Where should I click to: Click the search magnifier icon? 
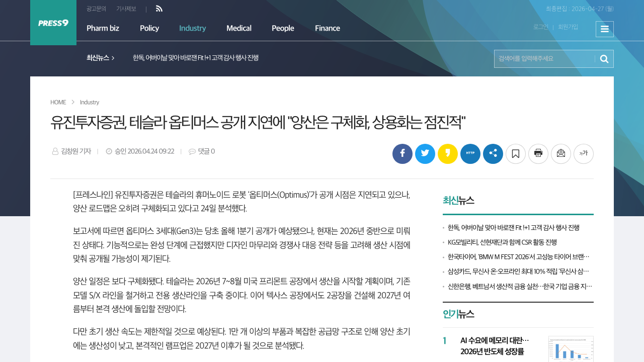coord(604,59)
